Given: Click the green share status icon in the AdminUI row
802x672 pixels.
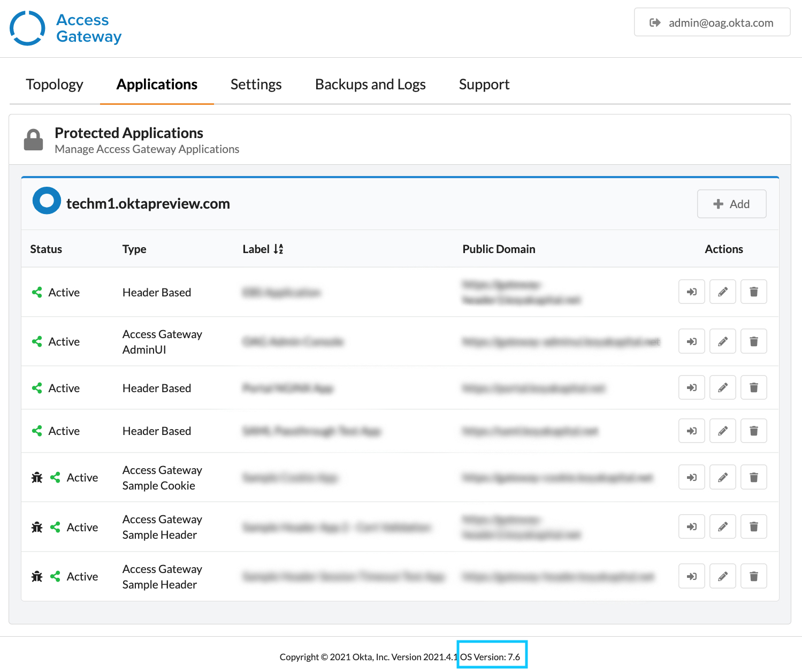Looking at the screenshot, I should point(37,341).
